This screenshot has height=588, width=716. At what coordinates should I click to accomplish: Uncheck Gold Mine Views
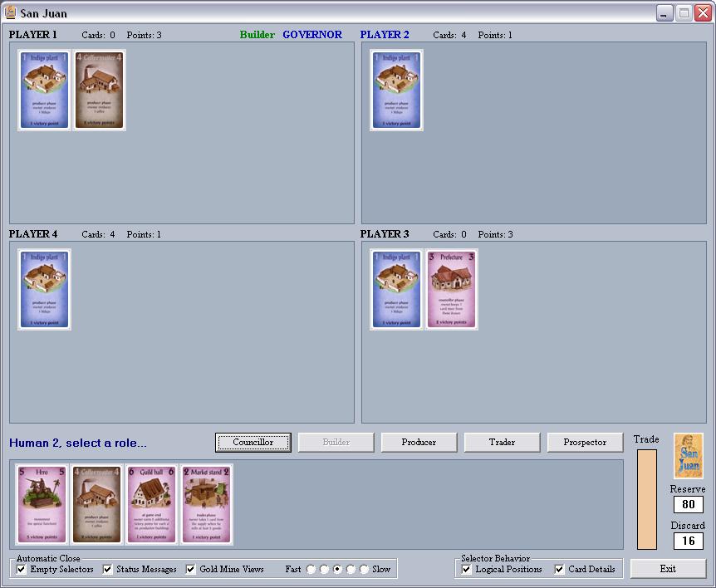(x=190, y=569)
